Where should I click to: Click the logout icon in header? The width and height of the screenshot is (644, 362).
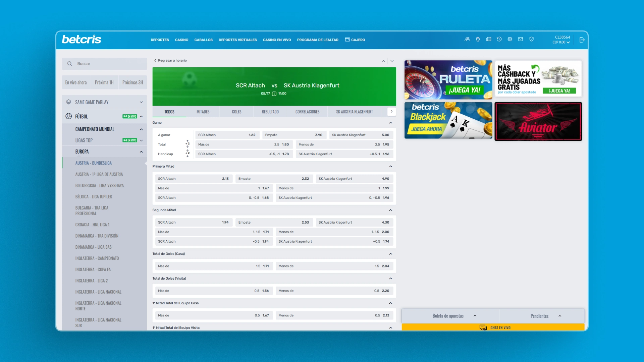[582, 40]
